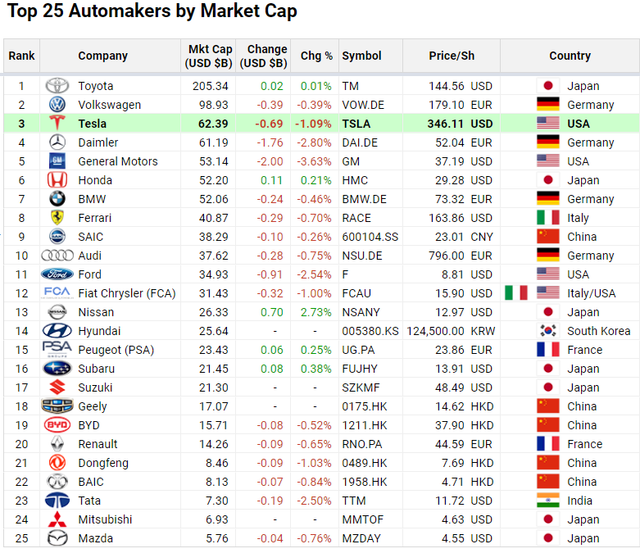Viewport: 640px width, 548px height.
Task: Click the highlighted Tesla table row
Action: click(320, 124)
